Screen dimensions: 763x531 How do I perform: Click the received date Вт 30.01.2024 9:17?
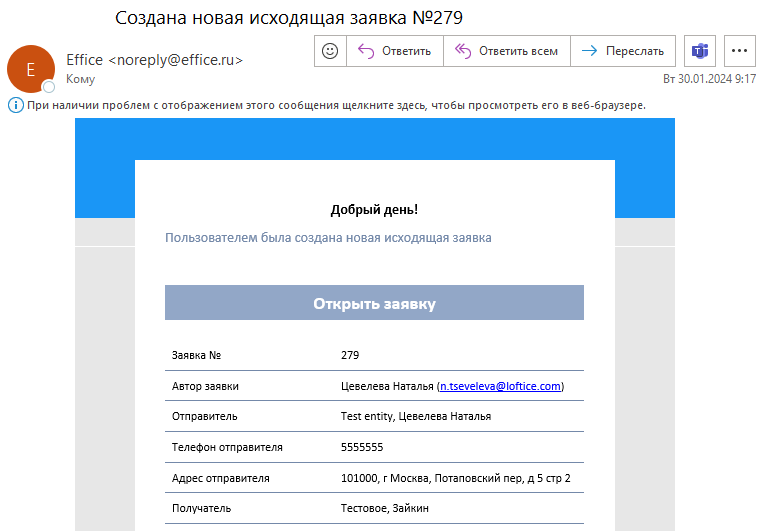coord(709,78)
